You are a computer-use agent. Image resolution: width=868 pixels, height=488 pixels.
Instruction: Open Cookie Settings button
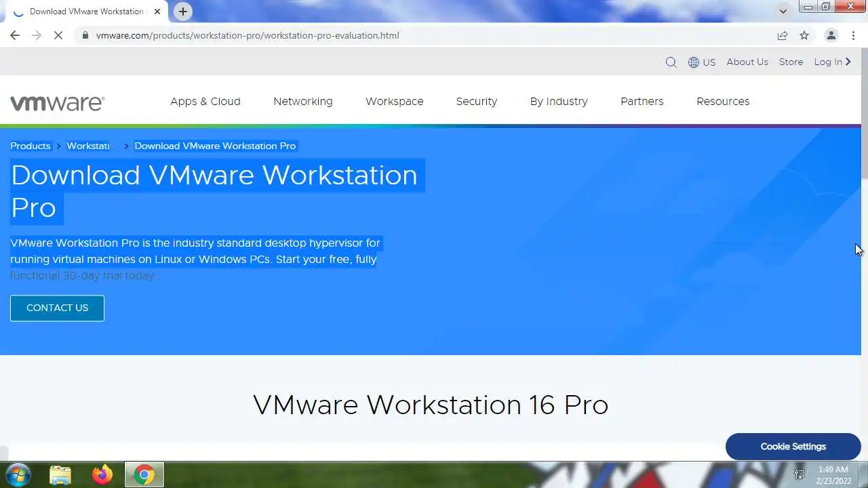coord(793,447)
